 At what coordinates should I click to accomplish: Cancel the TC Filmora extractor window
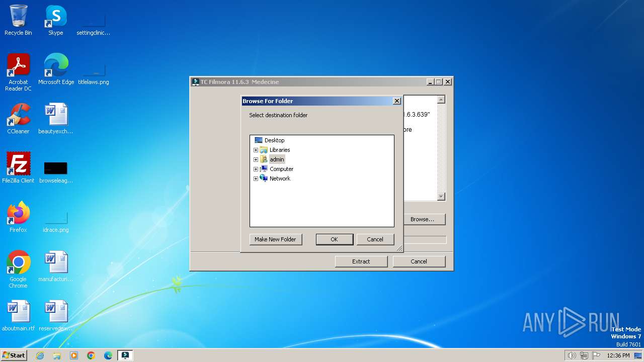click(x=419, y=261)
